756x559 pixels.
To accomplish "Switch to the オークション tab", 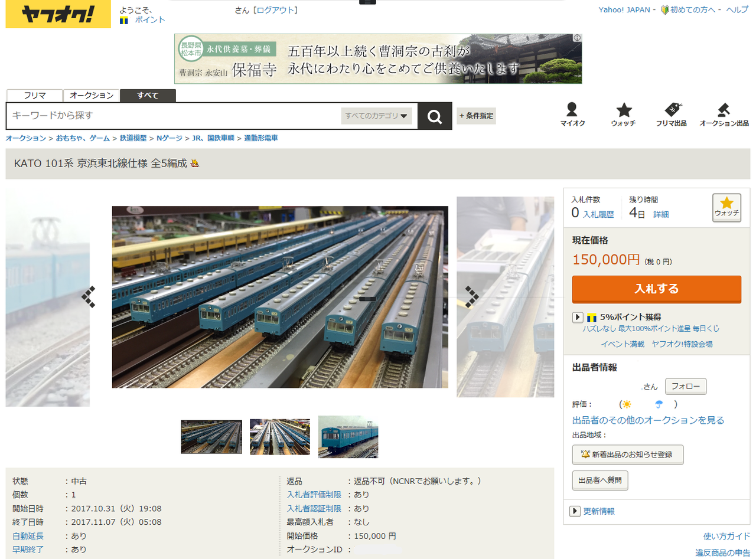I will [x=92, y=96].
